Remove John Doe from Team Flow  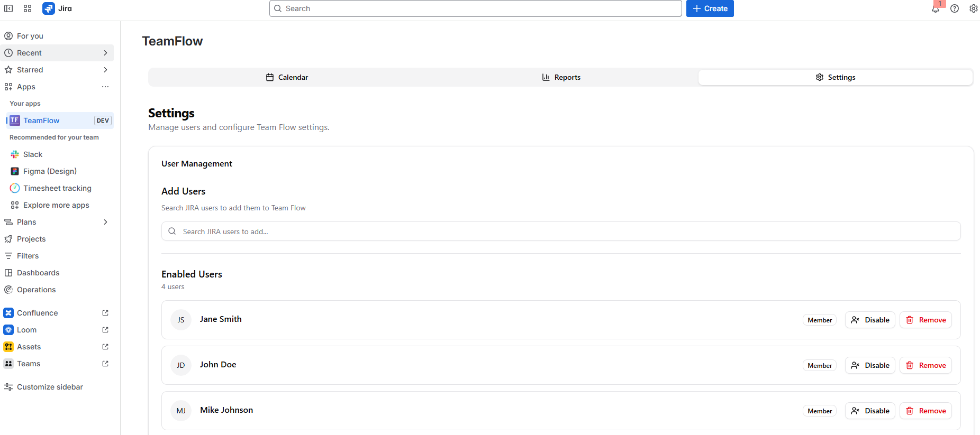925,365
